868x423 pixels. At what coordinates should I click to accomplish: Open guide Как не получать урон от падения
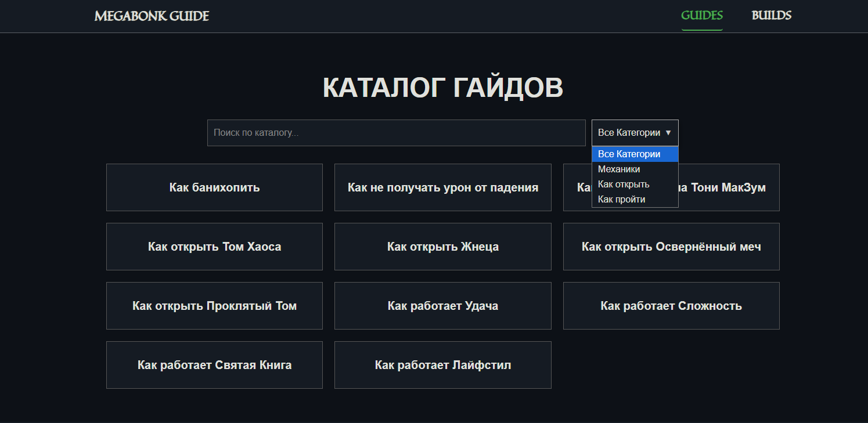coord(442,187)
